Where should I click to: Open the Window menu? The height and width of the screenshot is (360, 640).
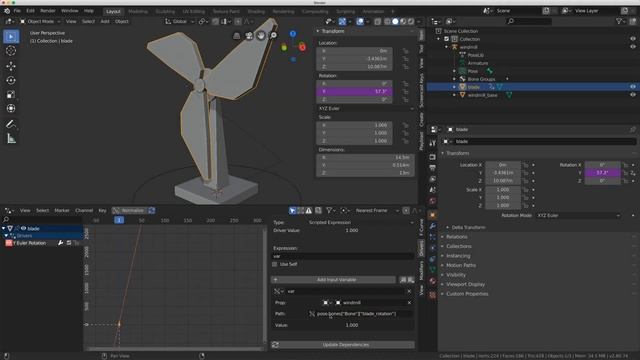pos(69,11)
